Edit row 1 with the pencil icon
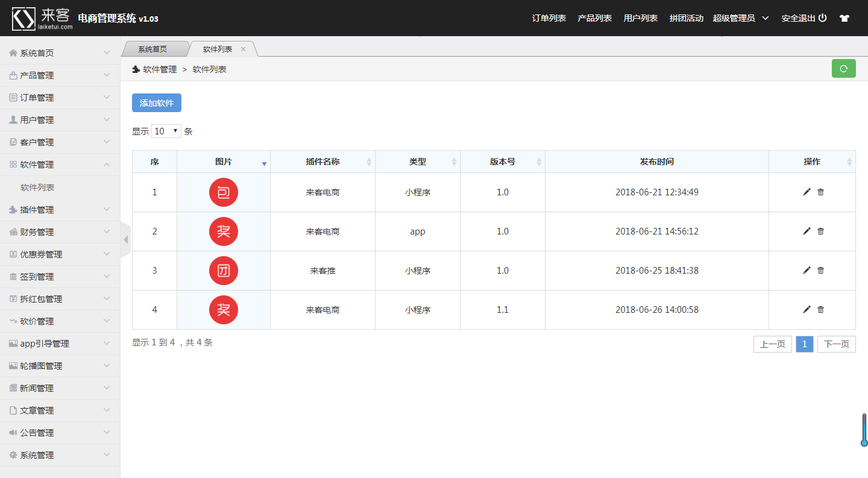Image resolution: width=868 pixels, height=478 pixels. [807, 192]
